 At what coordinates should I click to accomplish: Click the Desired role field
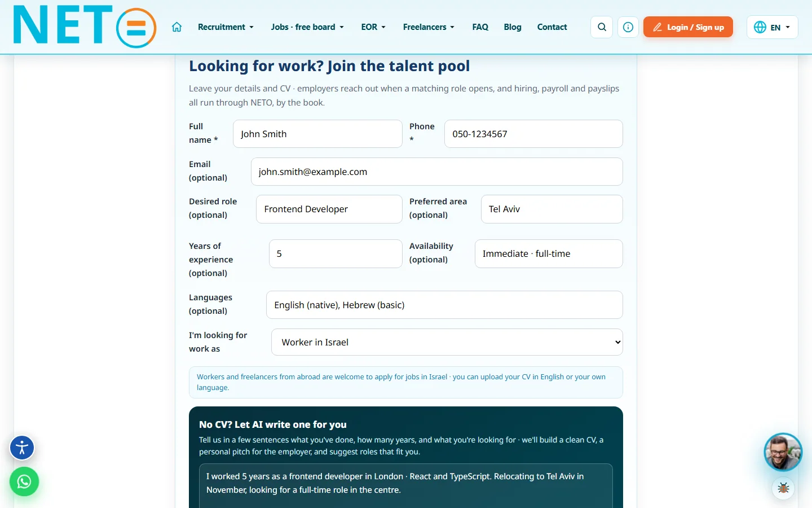(x=329, y=209)
